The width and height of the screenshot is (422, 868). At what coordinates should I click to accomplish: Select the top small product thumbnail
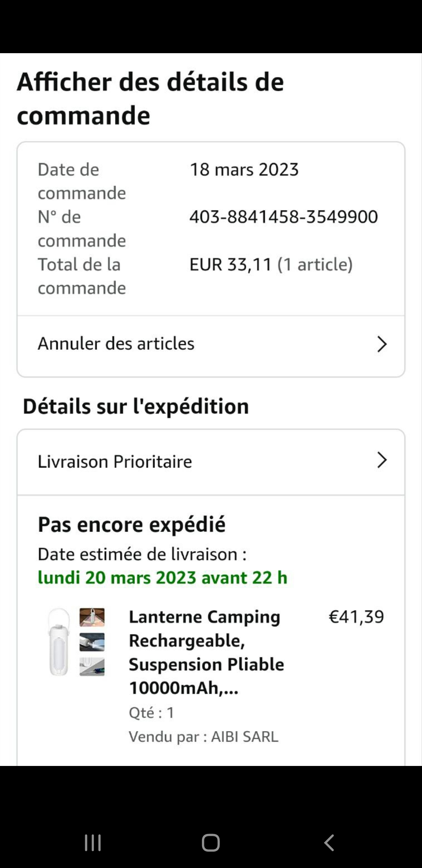92,617
